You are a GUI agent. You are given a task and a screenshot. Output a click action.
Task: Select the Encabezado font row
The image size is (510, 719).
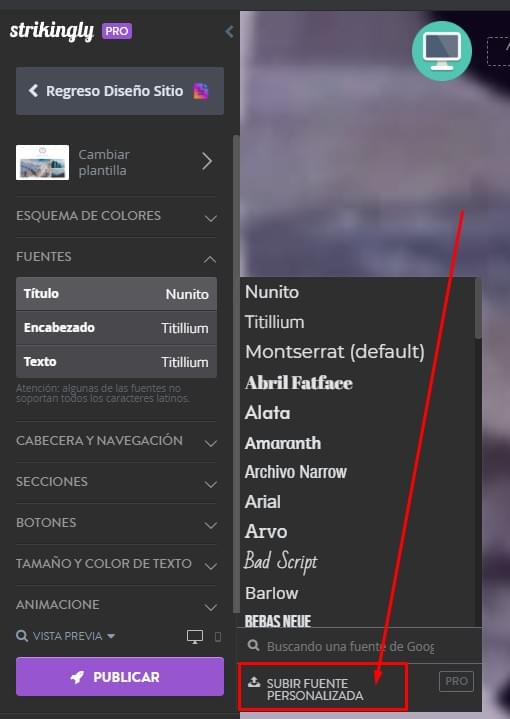(116, 328)
